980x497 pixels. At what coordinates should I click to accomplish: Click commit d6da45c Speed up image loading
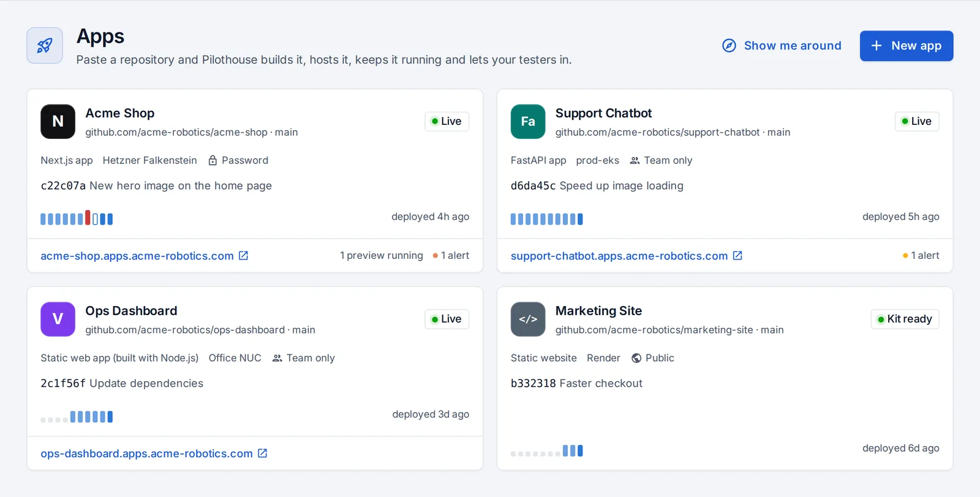tap(597, 185)
